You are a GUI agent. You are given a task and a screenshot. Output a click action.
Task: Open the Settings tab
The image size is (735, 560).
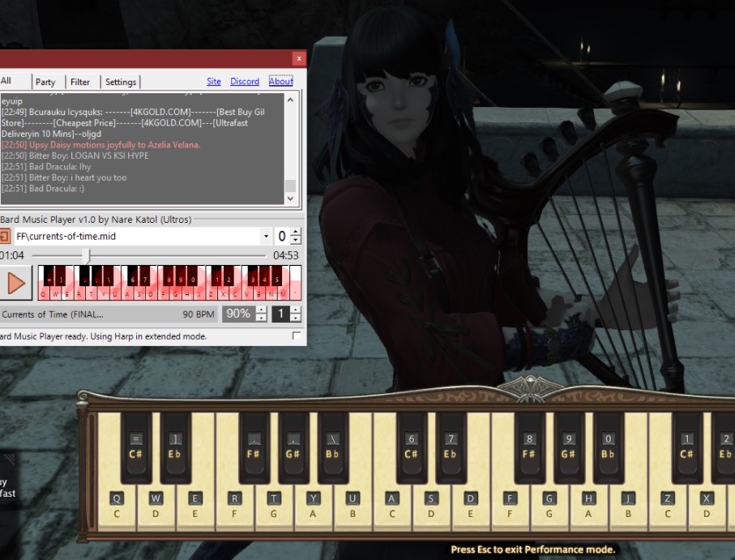121,82
